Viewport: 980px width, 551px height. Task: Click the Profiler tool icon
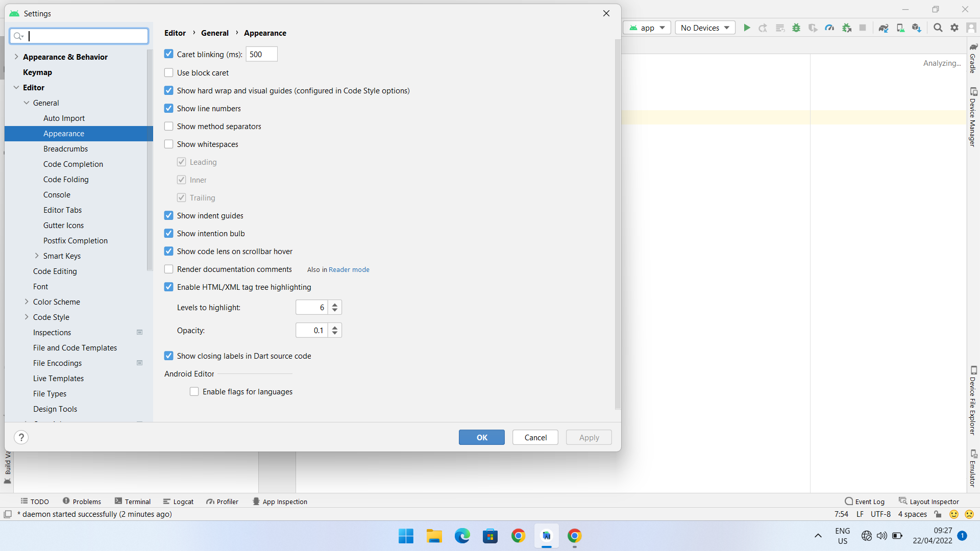click(x=221, y=501)
